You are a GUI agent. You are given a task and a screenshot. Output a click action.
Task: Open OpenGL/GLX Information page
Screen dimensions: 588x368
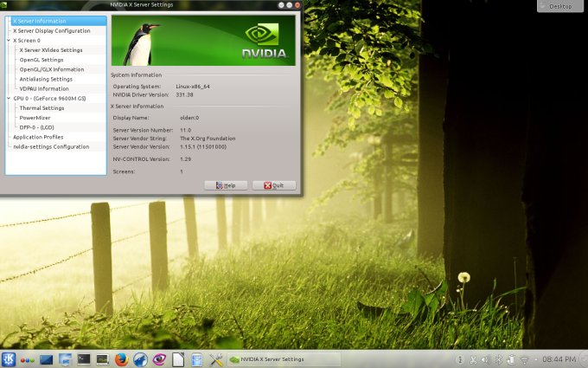(x=52, y=69)
